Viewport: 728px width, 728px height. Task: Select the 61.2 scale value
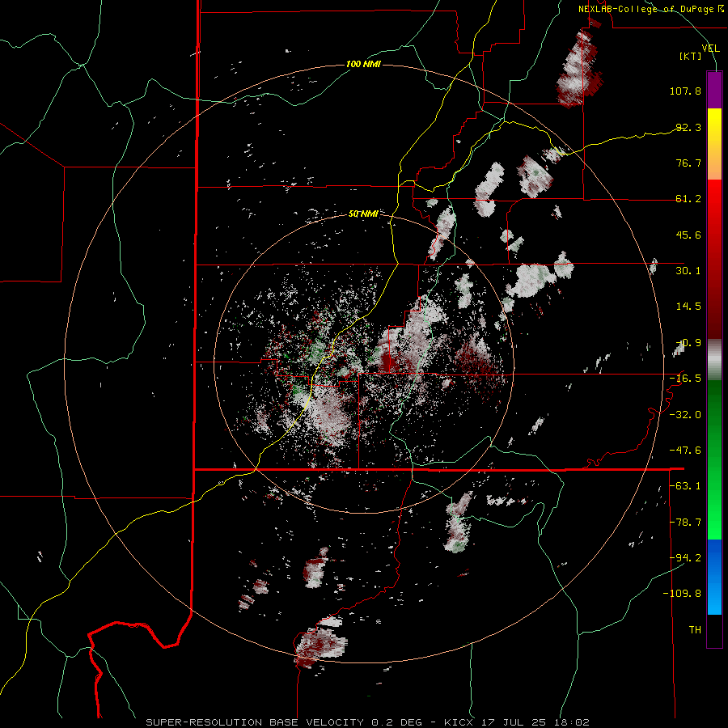point(688,199)
